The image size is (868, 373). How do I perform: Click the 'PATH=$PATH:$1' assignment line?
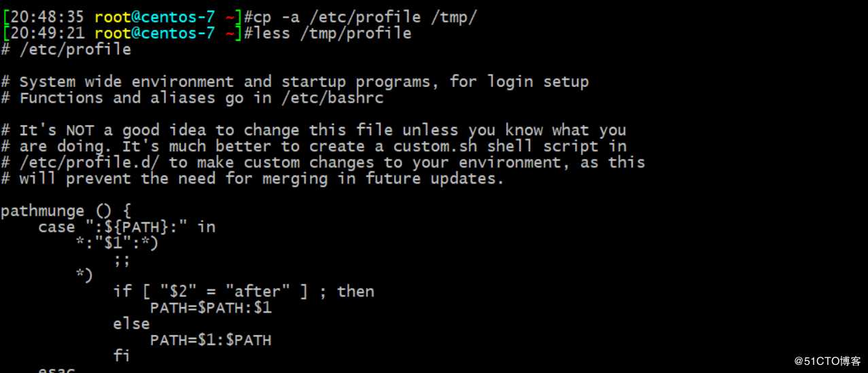click(x=211, y=308)
